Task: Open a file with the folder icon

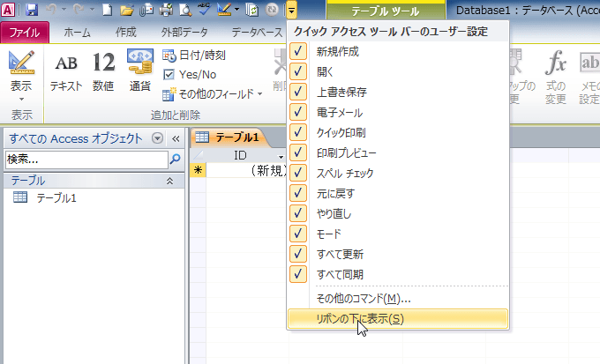Action: click(x=126, y=10)
